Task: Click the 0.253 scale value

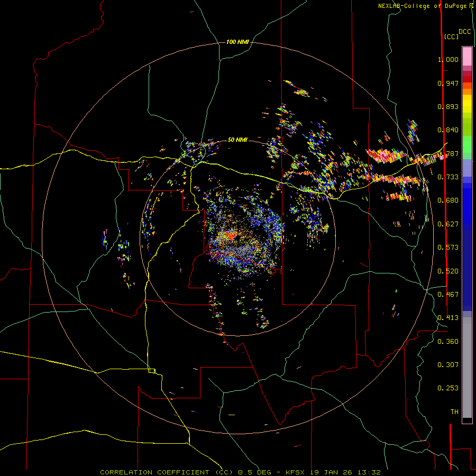Action: pyautogui.click(x=448, y=388)
